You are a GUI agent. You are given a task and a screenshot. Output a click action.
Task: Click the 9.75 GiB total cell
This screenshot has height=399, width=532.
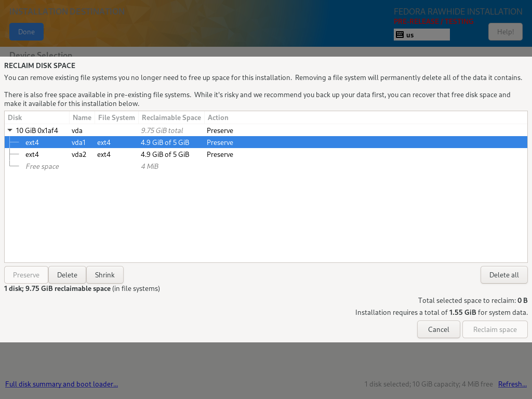tap(162, 130)
